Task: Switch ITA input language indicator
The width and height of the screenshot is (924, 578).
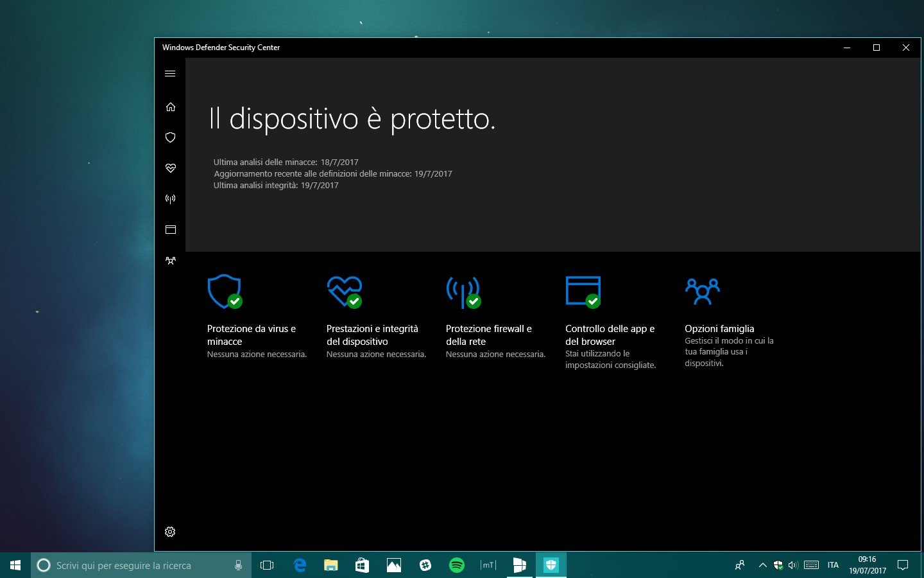Action: pos(833,565)
